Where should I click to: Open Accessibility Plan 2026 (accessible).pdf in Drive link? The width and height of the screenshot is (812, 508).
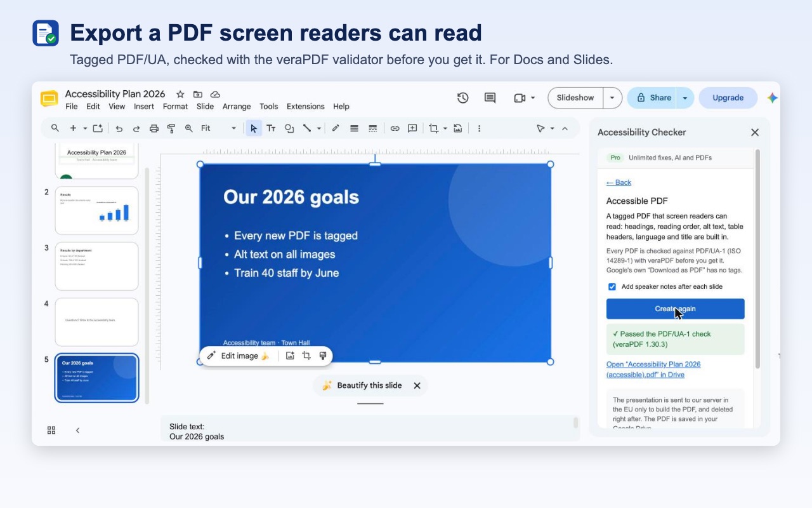[653, 370]
